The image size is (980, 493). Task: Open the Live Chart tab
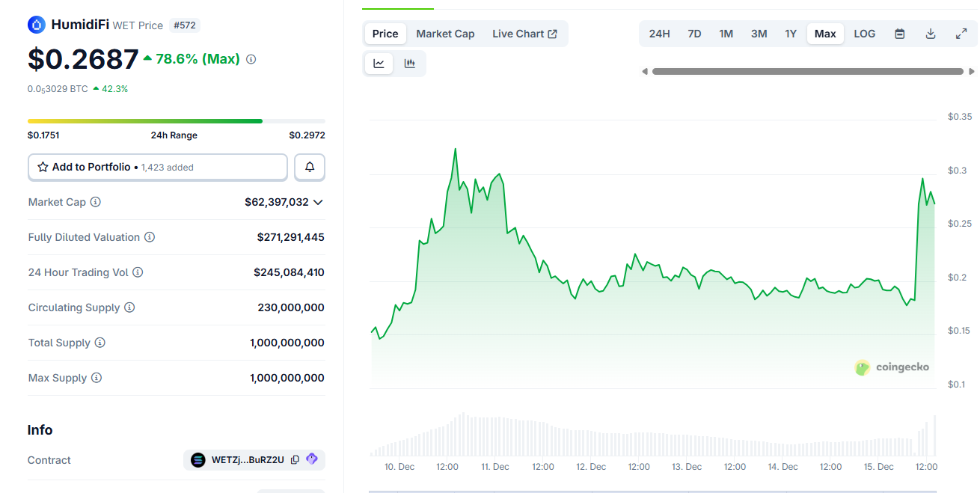(524, 34)
